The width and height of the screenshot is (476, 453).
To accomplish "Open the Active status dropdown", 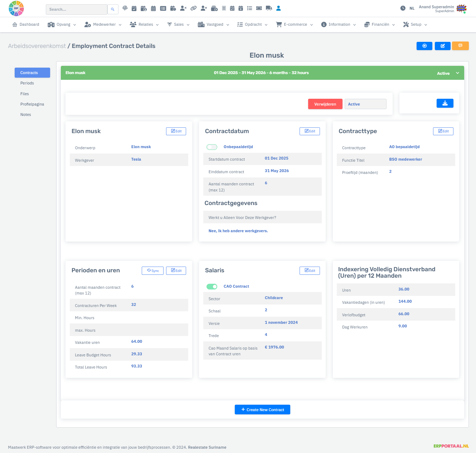I will tap(365, 104).
